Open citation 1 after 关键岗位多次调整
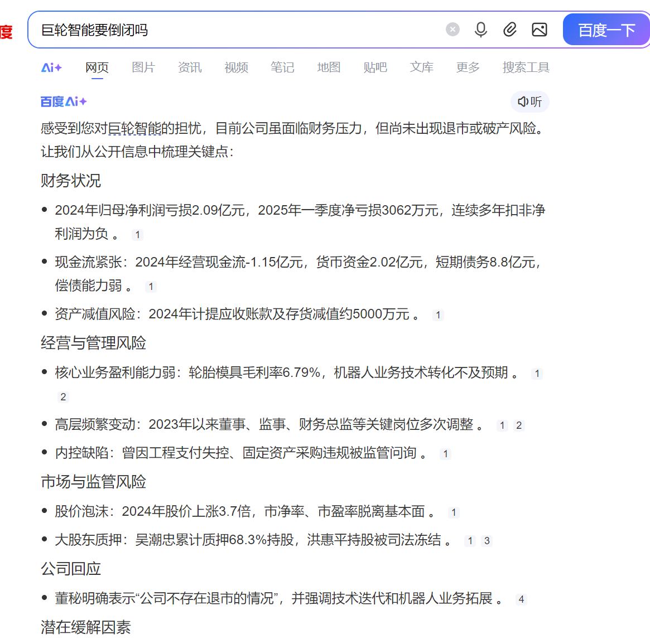Image resolution: width=650 pixels, height=644 pixels. (502, 425)
